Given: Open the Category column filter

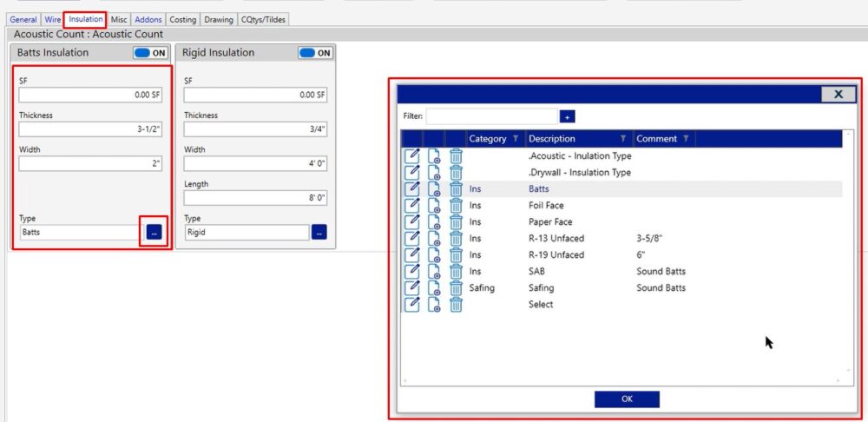Looking at the screenshot, I should (516, 139).
